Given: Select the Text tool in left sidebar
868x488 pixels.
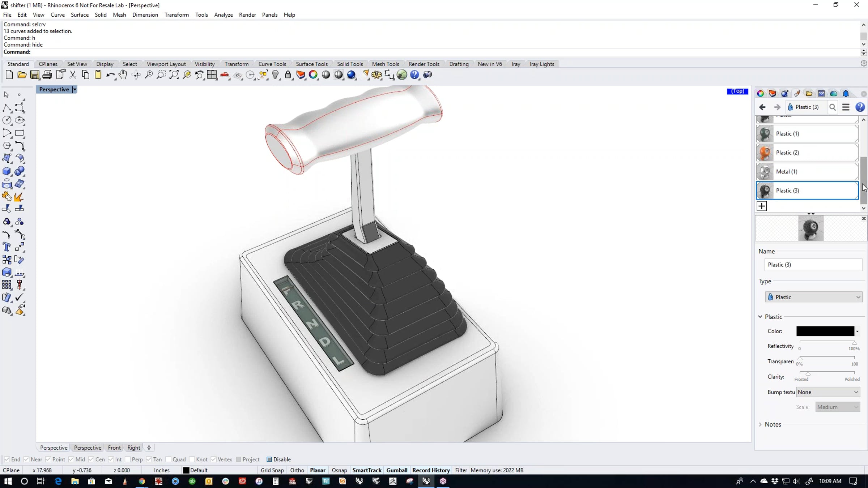Looking at the screenshot, I should pos(7,247).
